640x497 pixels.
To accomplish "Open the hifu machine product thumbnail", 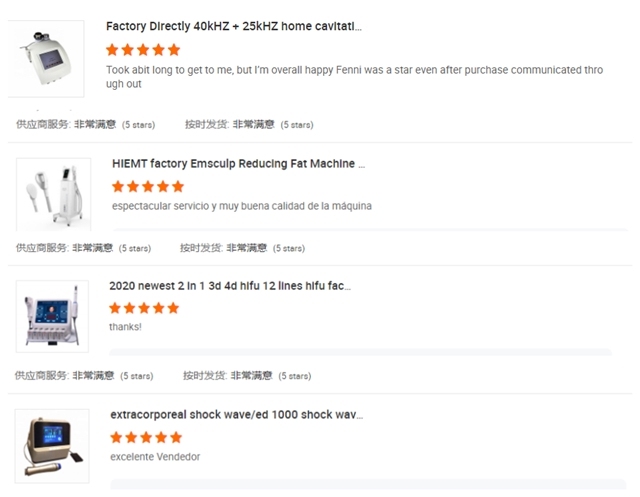I will (x=52, y=316).
